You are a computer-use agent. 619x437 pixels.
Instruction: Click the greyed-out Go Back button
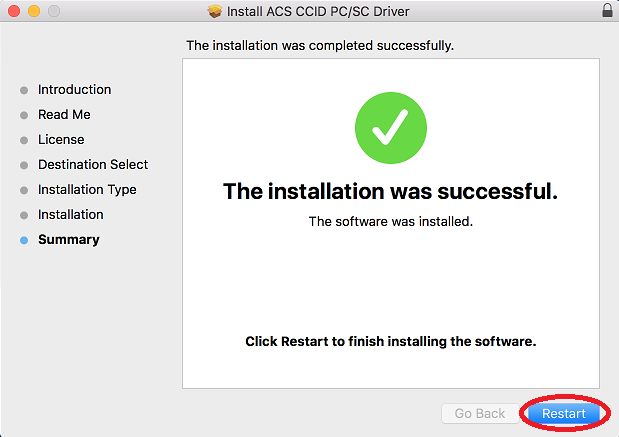coord(480,413)
